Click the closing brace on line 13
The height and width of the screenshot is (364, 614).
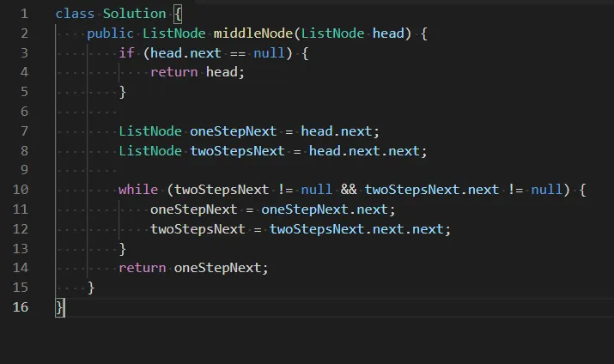click(x=123, y=249)
